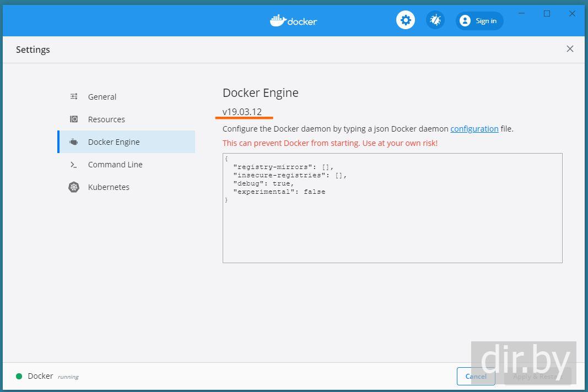Image resolution: width=588 pixels, height=392 pixels.
Task: Click the Cancel button
Action: [x=476, y=377]
